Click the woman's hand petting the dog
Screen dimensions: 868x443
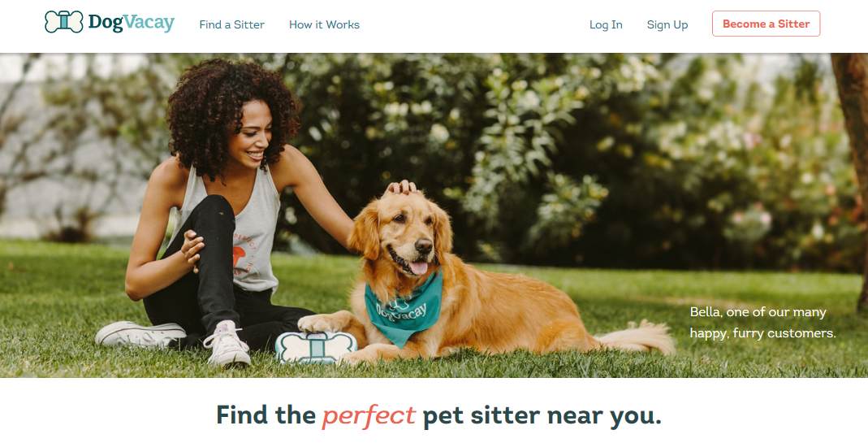pos(401,187)
